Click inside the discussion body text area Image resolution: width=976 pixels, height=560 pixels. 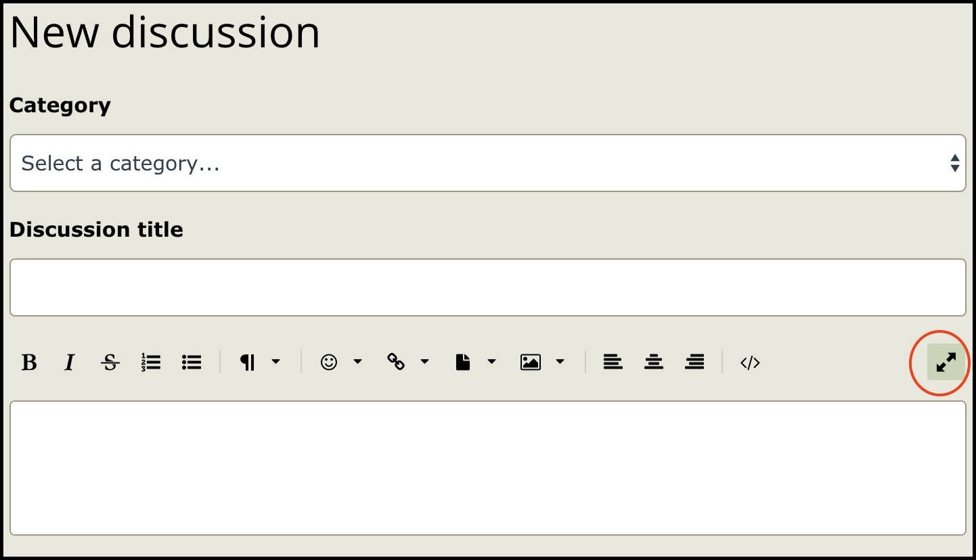point(488,468)
